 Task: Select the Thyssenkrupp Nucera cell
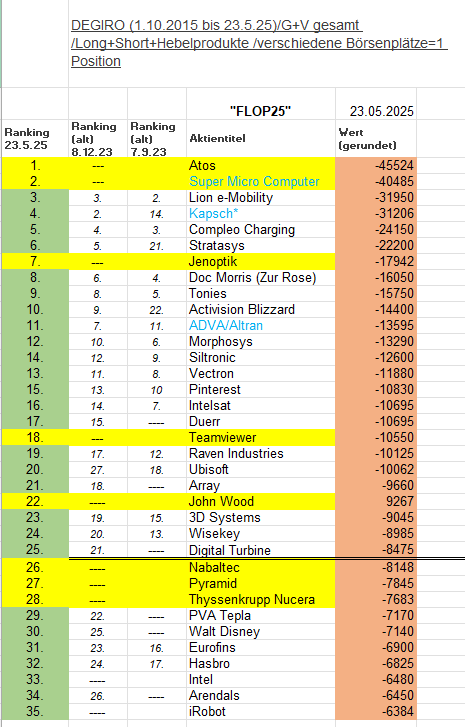pyautogui.click(x=261, y=599)
